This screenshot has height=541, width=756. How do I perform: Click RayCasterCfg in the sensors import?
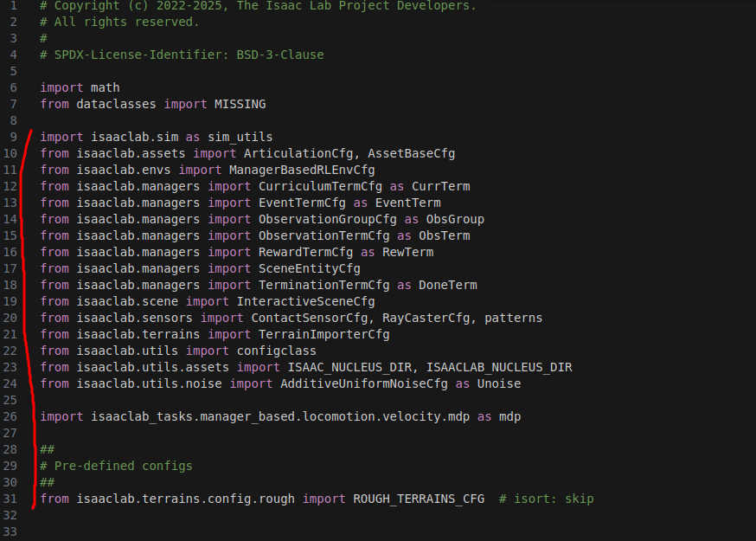(426, 318)
